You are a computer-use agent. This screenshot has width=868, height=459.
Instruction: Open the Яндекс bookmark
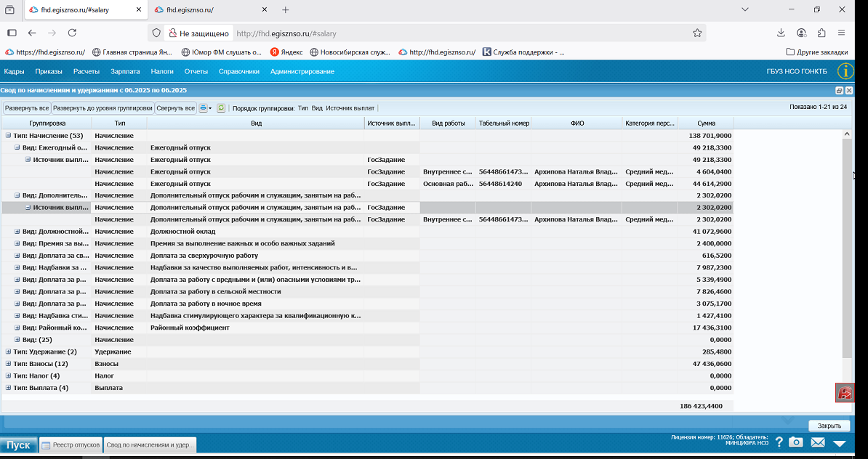tap(286, 52)
